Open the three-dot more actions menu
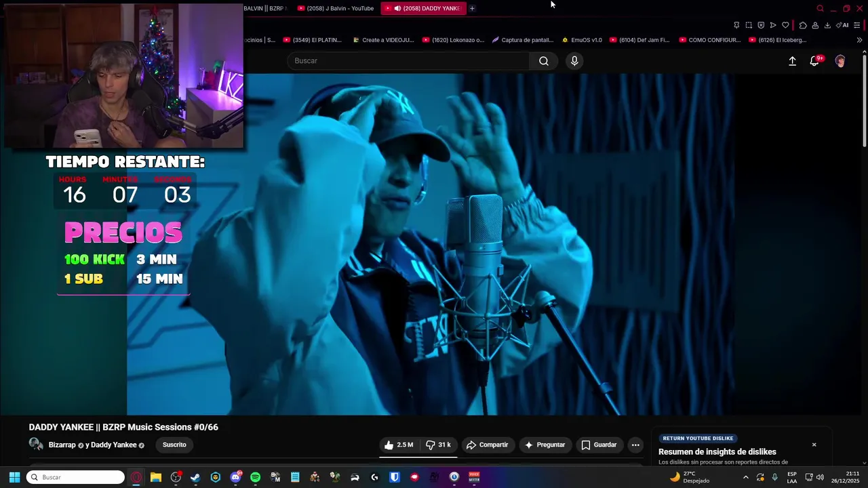 point(635,445)
